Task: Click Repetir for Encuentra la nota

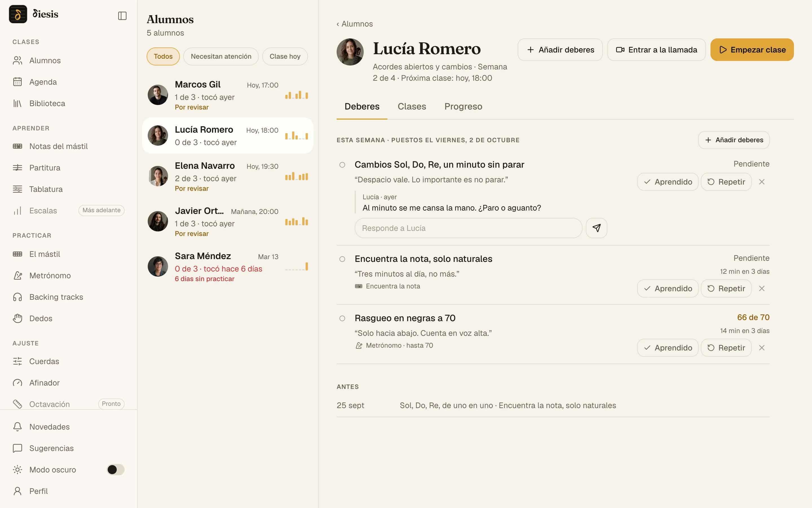Action: pyautogui.click(x=726, y=289)
